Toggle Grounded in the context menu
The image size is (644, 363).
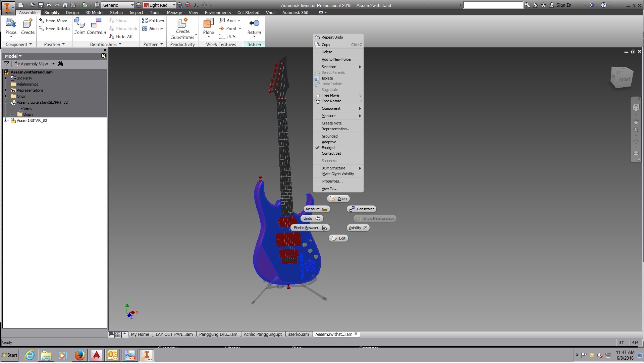(329, 137)
